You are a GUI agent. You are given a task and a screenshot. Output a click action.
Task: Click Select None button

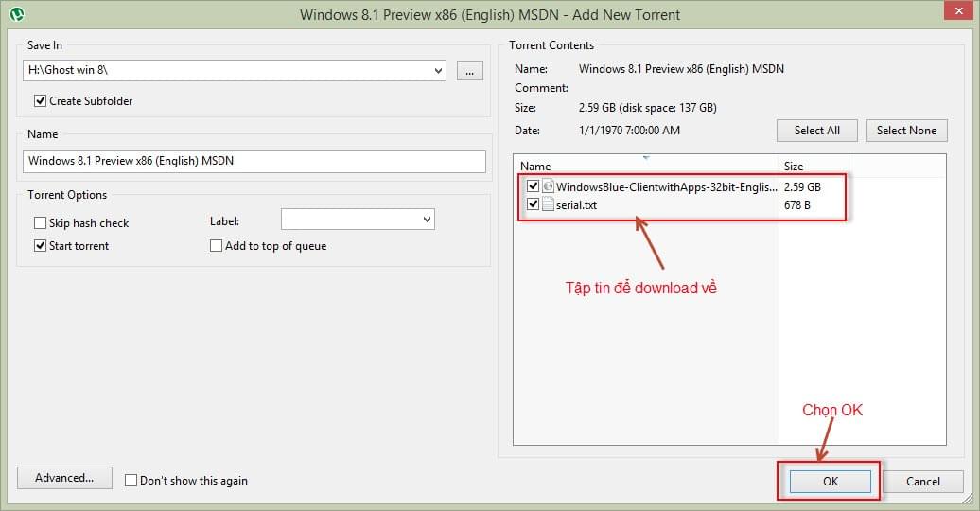pyautogui.click(x=907, y=130)
